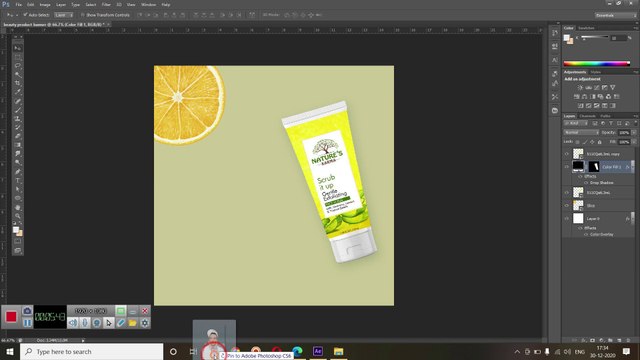Toggle visibility of Layer 0
Viewport: 640px width, 360px height.
click(567, 218)
